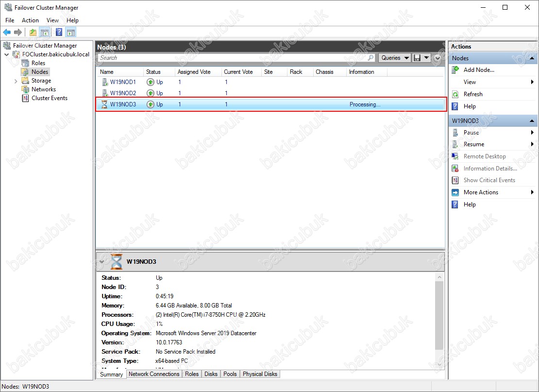Select the W19NOD2 node row

pyautogui.click(x=270, y=93)
